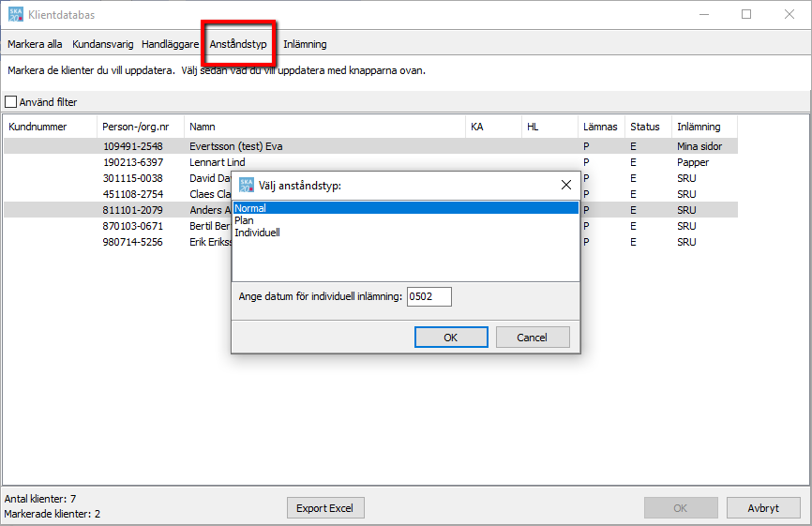The image size is (812, 526).
Task: Click person number 109491-2548
Action: (x=132, y=146)
